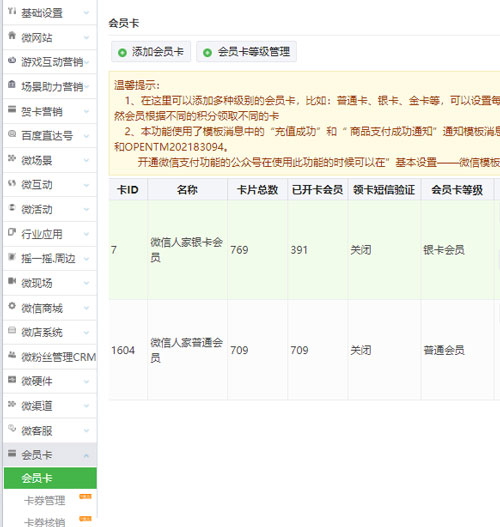This screenshot has width=500, height=527.
Task: Click the 微粉丝管理CRM people icon
Action: [x=12, y=355]
